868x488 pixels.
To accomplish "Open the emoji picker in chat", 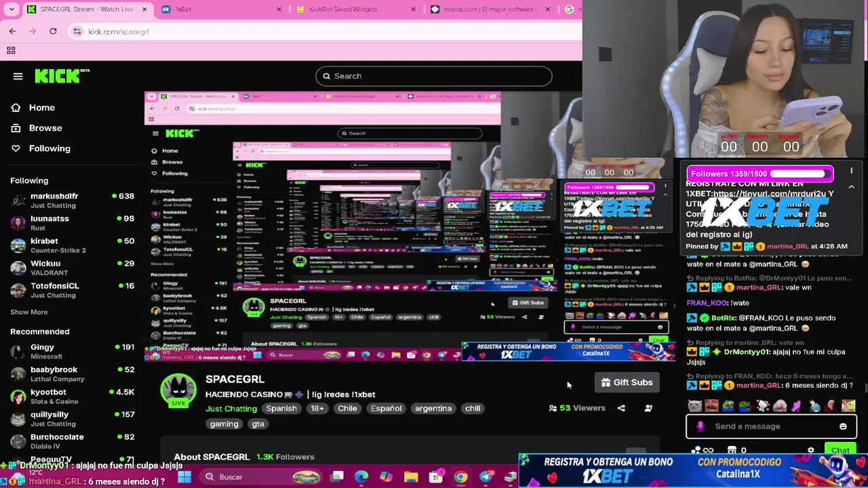I will click(x=843, y=426).
